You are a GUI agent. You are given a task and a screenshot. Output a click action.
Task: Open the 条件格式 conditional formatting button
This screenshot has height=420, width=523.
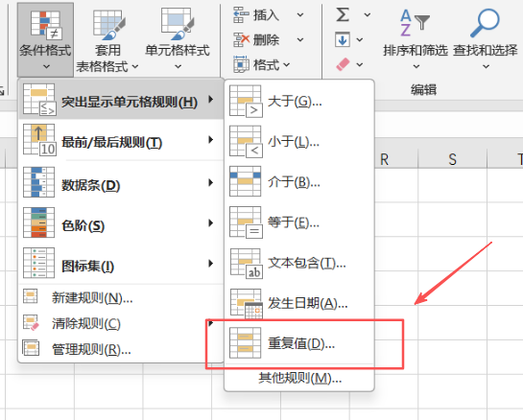45,40
